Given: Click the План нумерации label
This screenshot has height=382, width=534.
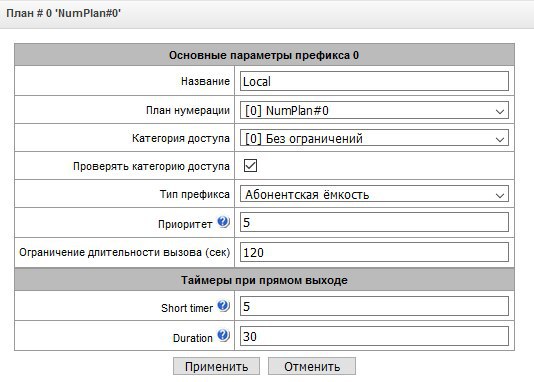Looking at the screenshot, I should pos(188,110).
